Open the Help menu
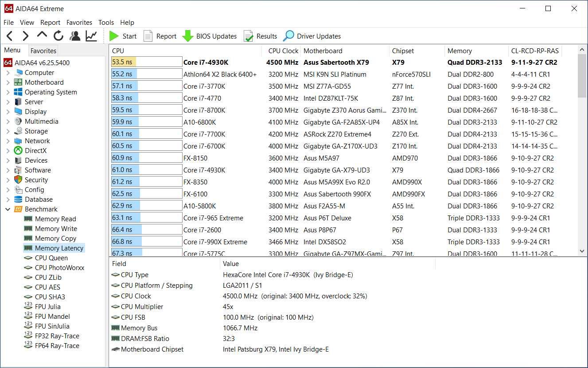Viewport: 588px width, 368px height. 127,22
